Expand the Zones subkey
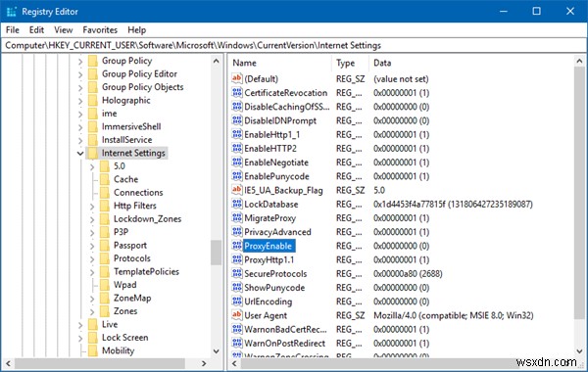This screenshot has height=372, width=588. tap(92, 311)
